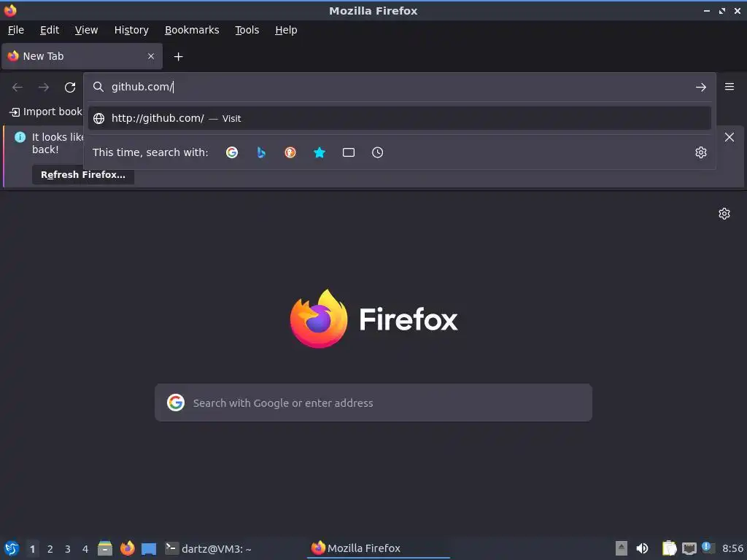The image size is (747, 560).
Task: Click magnifier icon in address bar
Action: point(98,87)
